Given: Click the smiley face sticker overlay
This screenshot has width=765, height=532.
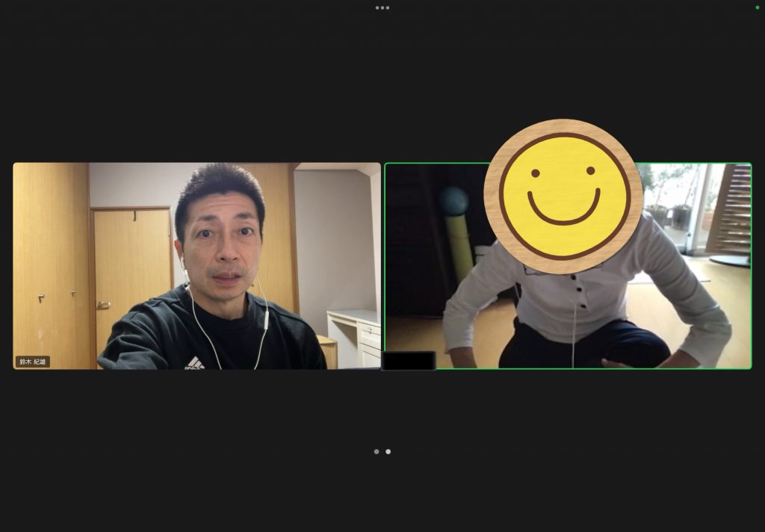Looking at the screenshot, I should point(563,196).
